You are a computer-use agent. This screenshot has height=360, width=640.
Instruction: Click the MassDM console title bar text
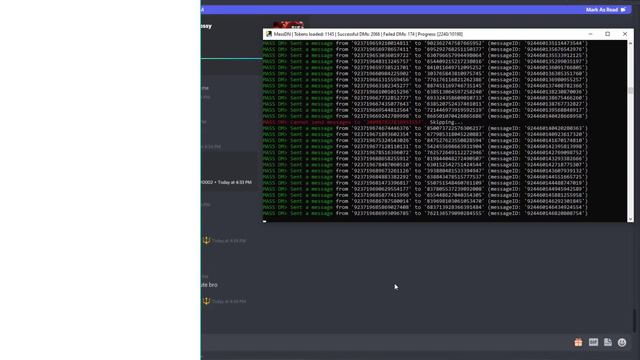tap(368, 34)
